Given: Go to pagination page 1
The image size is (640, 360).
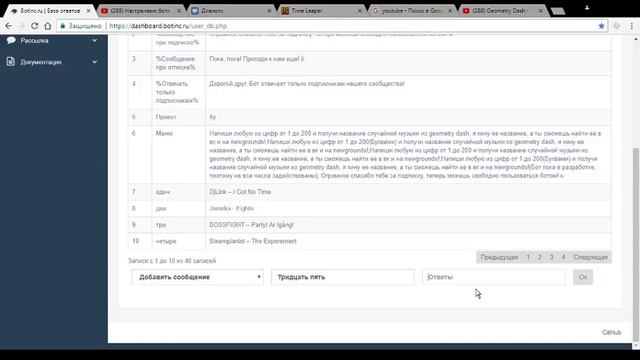Looking at the screenshot, I should coord(528,257).
